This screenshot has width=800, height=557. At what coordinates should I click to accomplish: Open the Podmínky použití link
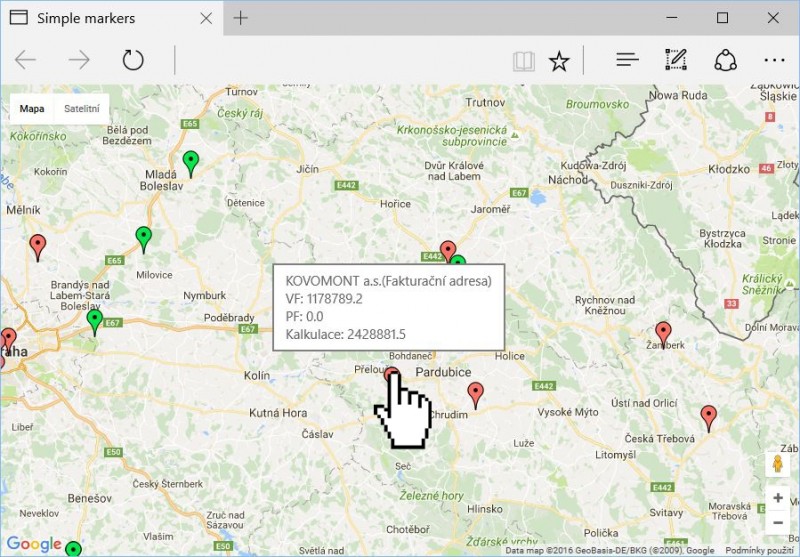point(759,550)
